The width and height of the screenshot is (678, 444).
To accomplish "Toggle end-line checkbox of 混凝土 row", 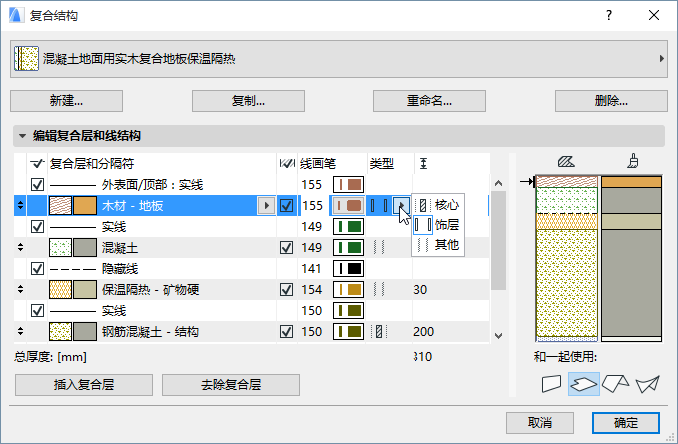I will click(287, 247).
